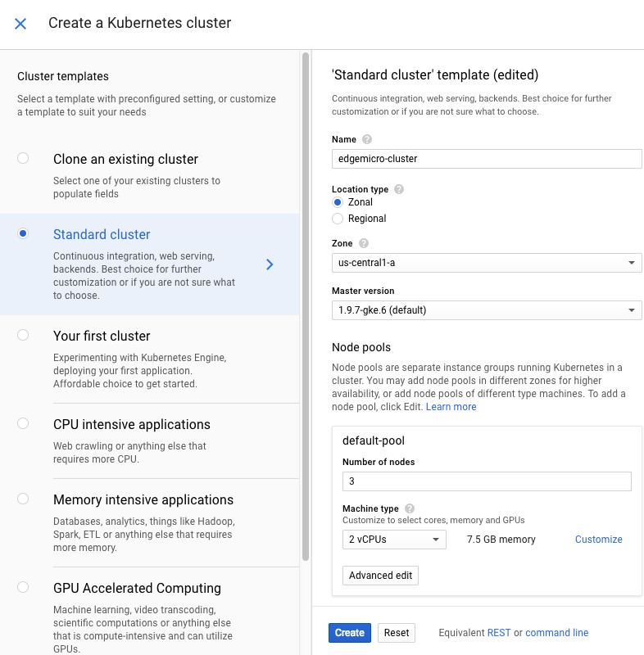
Task: Select the Zonal location type
Action: point(338,202)
